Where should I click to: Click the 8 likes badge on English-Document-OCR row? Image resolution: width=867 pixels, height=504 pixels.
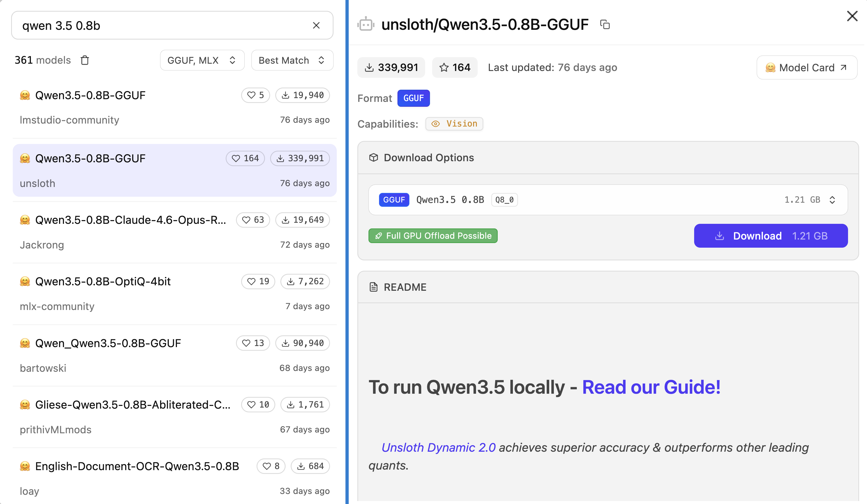[271, 466]
